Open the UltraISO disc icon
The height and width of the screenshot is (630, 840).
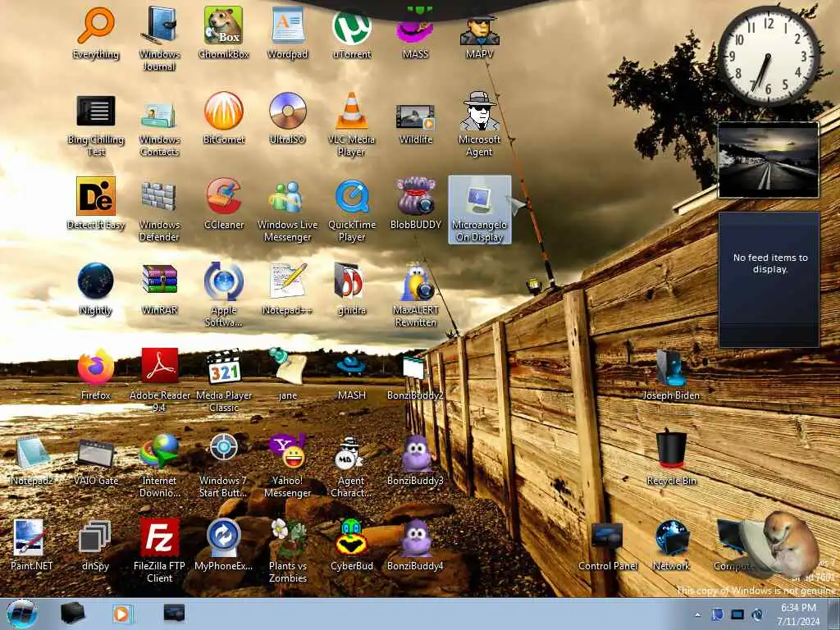(288, 118)
